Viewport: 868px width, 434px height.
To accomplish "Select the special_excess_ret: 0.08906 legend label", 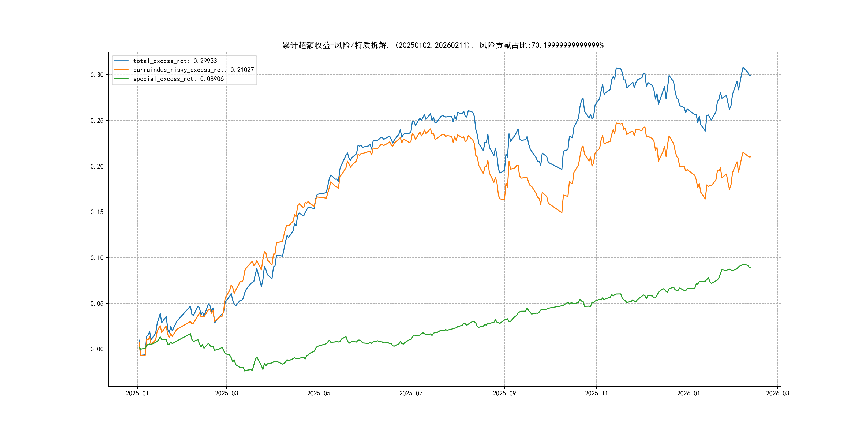I will coord(178,79).
